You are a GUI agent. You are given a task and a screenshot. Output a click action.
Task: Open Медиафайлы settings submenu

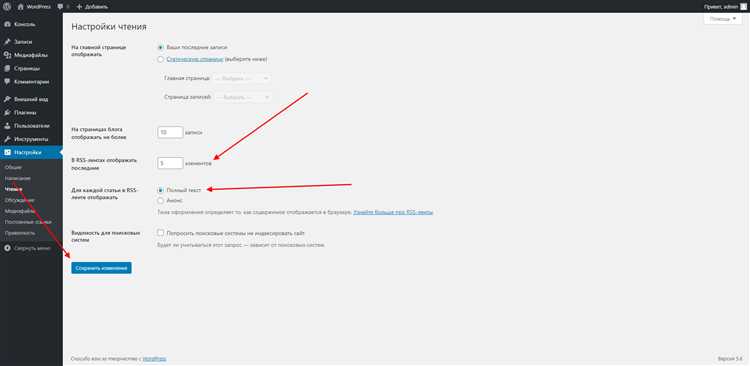(20, 211)
